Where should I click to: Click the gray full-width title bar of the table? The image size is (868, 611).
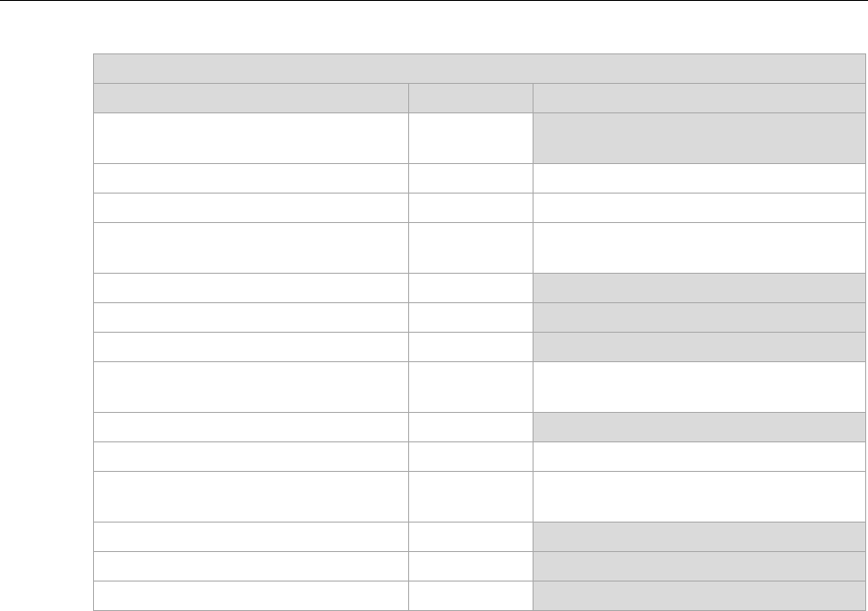pyautogui.click(x=474, y=69)
